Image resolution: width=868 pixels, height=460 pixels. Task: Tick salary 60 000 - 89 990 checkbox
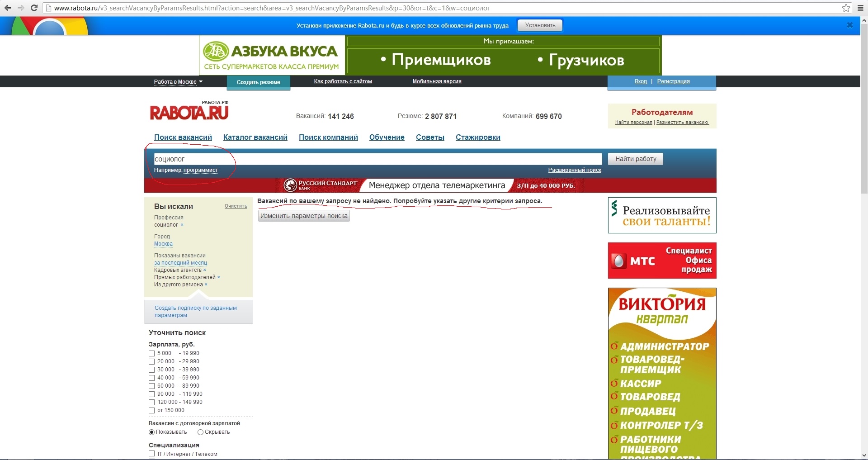[152, 386]
